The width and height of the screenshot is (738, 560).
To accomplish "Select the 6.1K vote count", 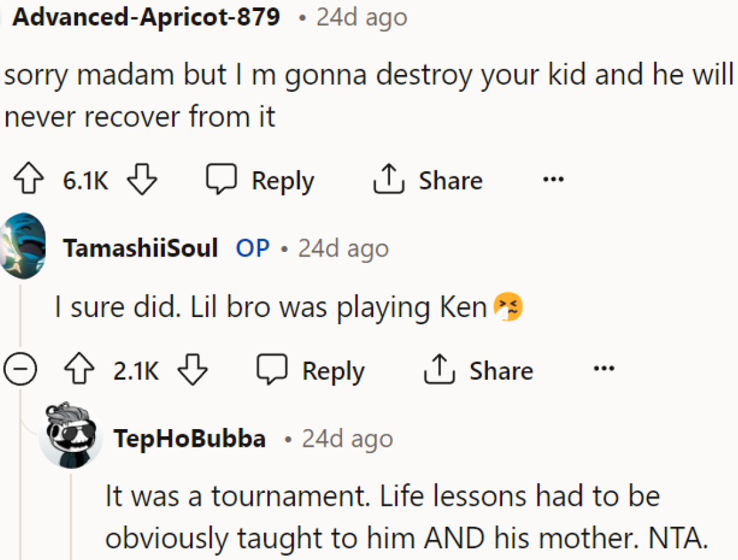I will (x=85, y=180).
